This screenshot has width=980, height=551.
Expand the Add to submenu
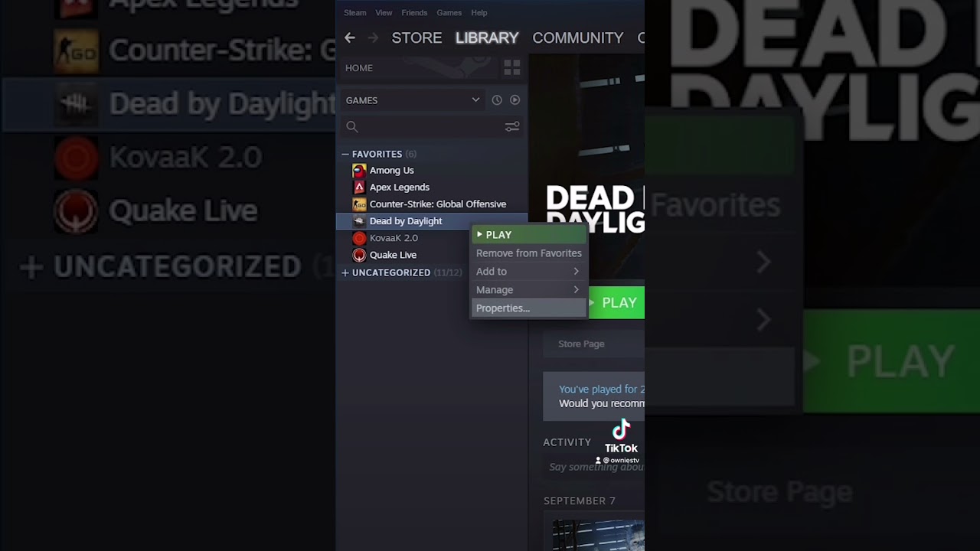point(529,272)
